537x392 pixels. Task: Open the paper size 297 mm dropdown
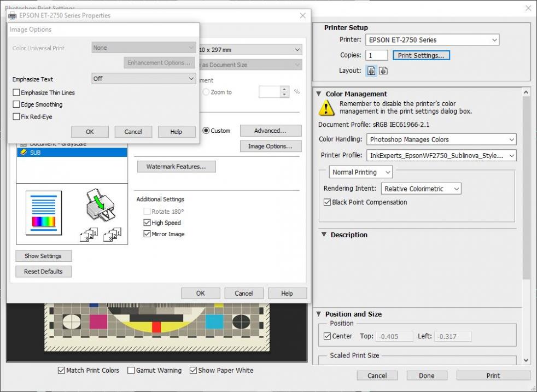coord(250,50)
